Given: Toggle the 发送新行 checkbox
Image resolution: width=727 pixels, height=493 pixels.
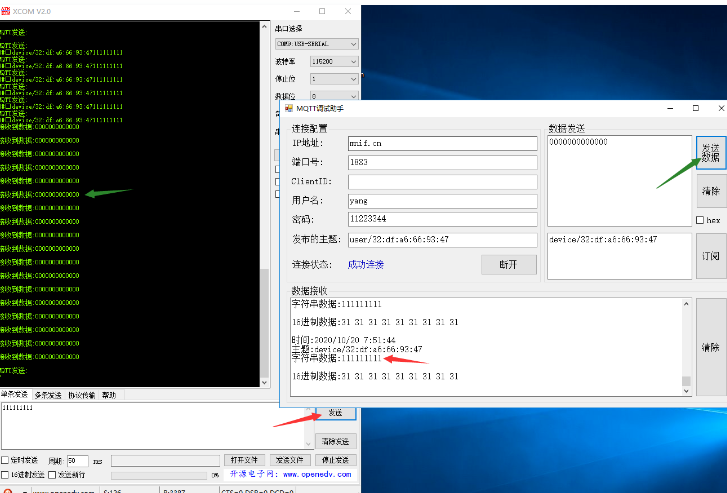Looking at the screenshot, I should click(x=52, y=474).
